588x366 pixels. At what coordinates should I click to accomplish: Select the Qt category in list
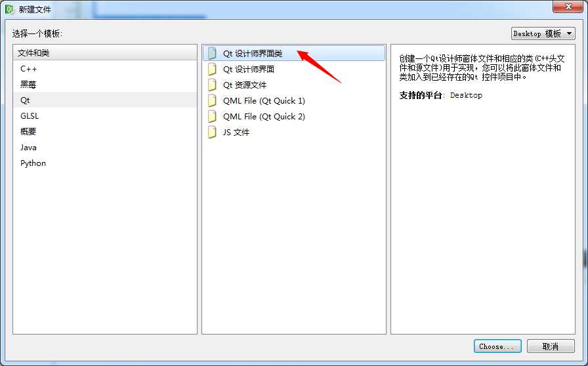(x=104, y=100)
